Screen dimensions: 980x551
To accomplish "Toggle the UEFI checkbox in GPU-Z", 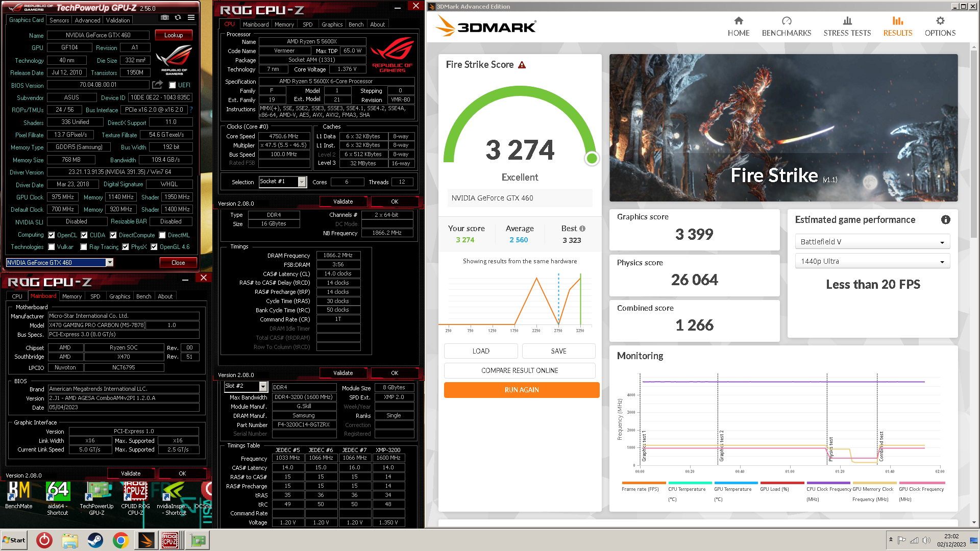I will pos(173,85).
